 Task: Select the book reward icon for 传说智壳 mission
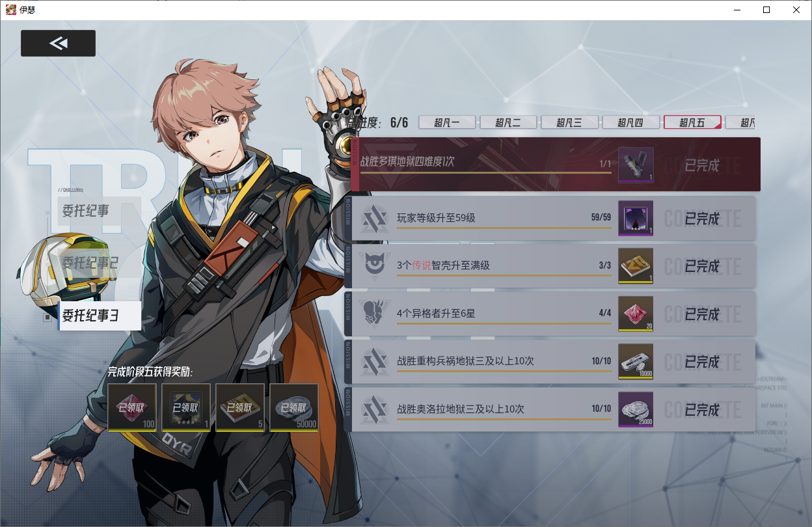(636, 265)
